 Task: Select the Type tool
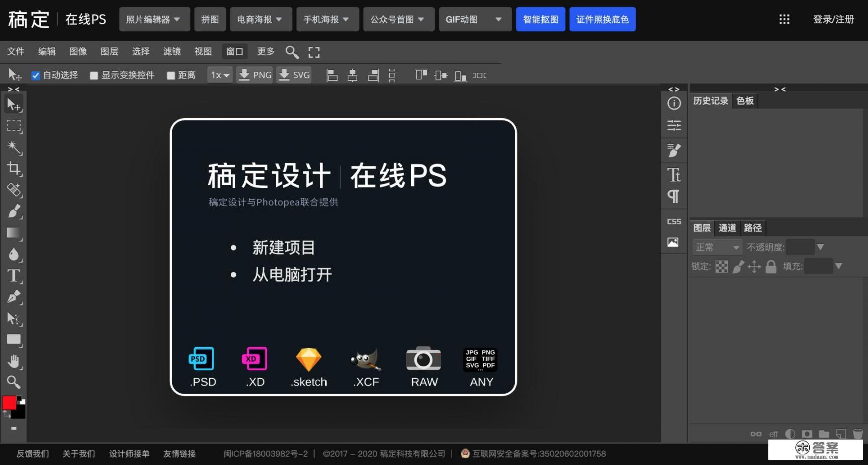click(x=14, y=276)
